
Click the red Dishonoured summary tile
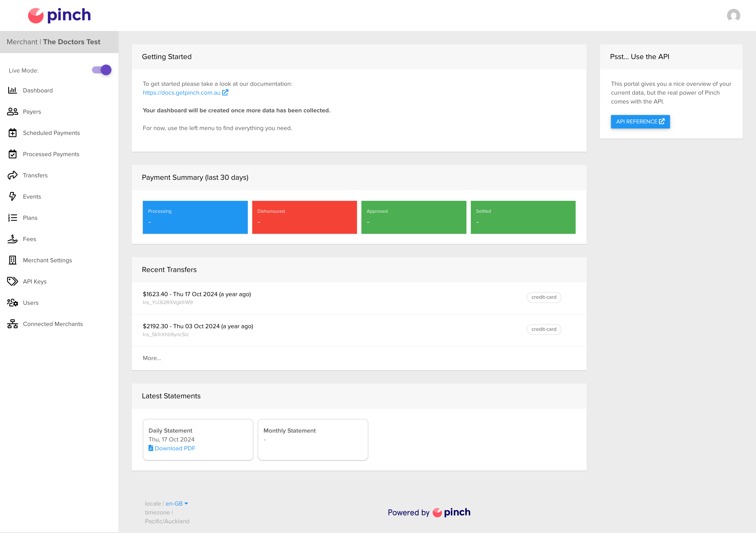[x=304, y=217]
